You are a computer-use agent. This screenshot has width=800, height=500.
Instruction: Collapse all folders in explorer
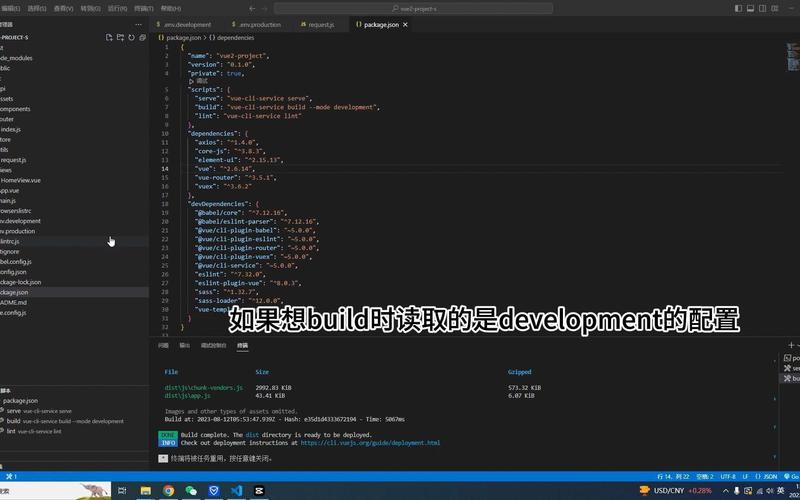coord(142,37)
